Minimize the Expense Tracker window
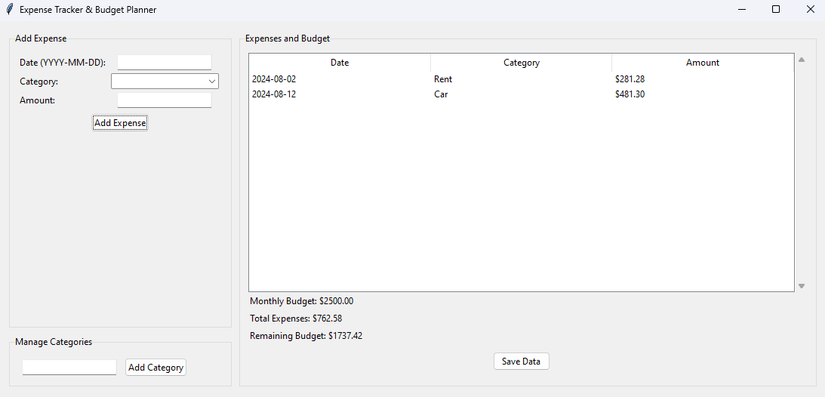 click(742, 9)
